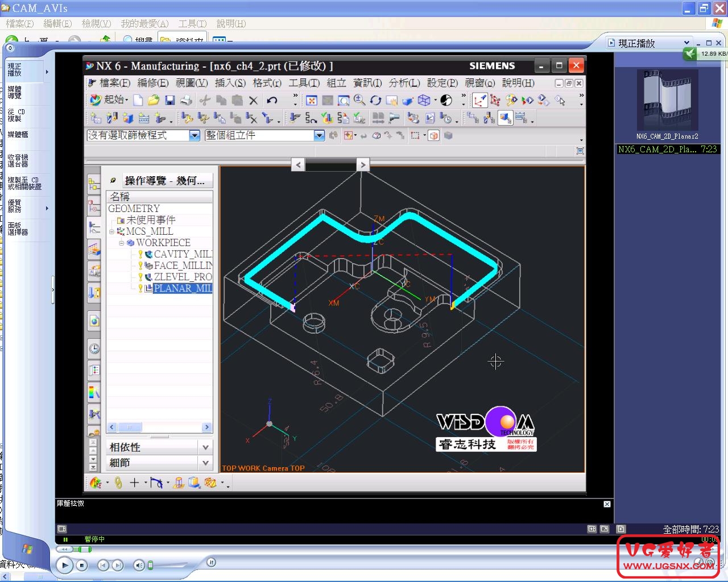Select the CAVITY_MILL operation
Screen dimensions: 728x582
[x=183, y=254]
